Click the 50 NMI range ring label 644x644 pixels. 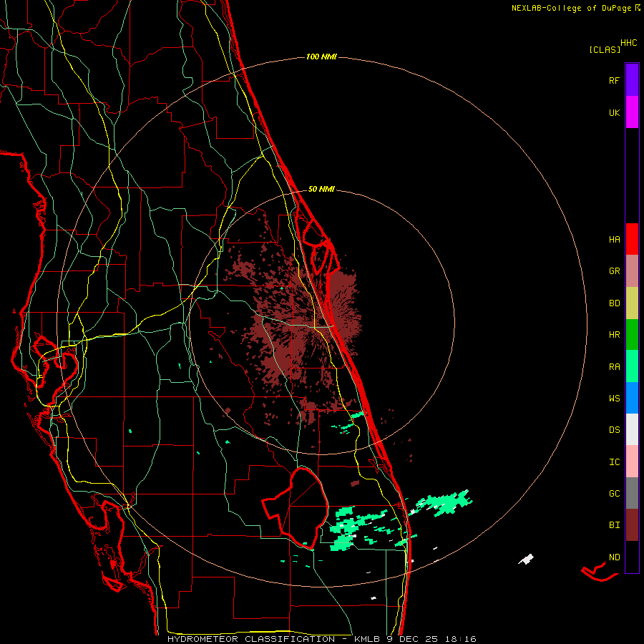tap(321, 189)
